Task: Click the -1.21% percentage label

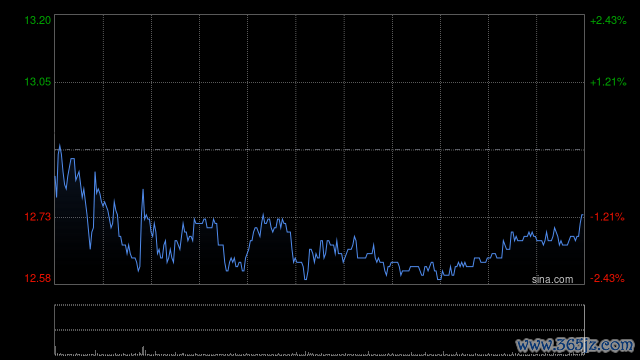Action: [x=607, y=217]
